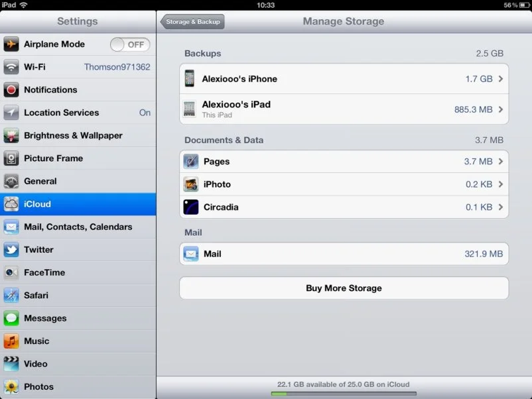Expand Alexiooo's iPhone backup chevron
Viewport: 532px width, 399px height.
click(x=501, y=79)
